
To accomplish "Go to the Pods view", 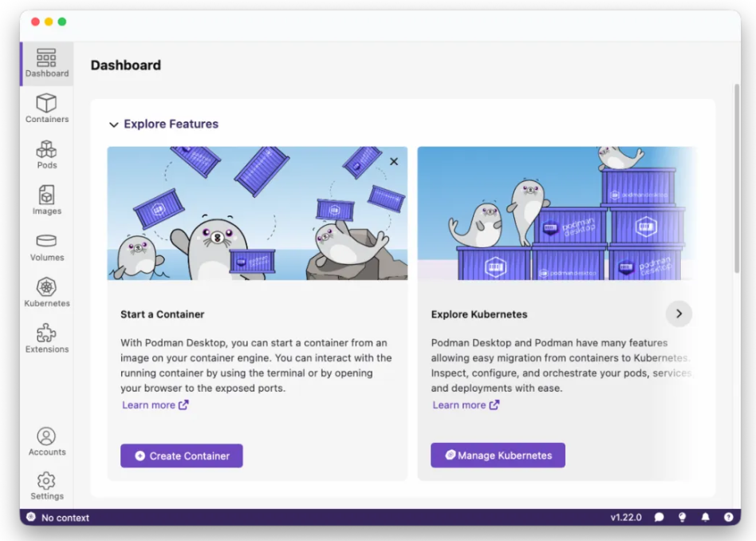I will (46, 154).
